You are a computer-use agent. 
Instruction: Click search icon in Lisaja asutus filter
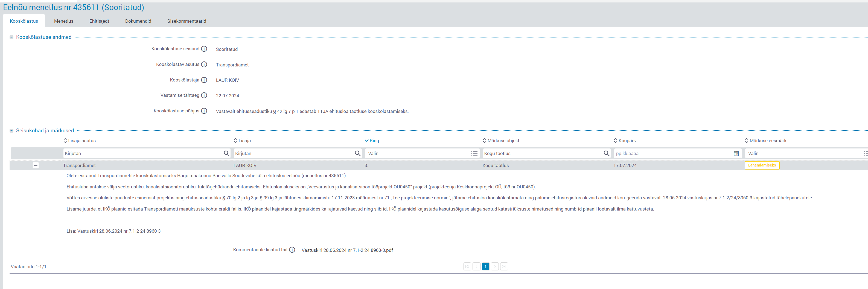tap(226, 153)
